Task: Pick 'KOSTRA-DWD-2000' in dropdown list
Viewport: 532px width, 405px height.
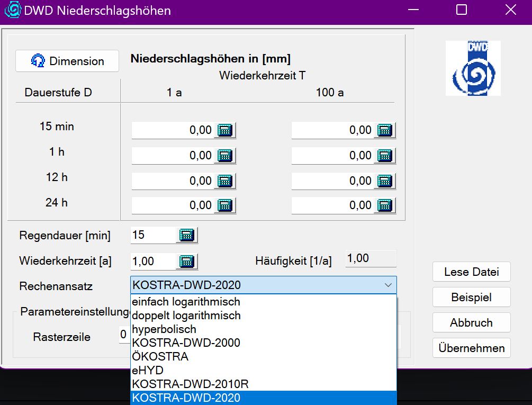Action: (x=186, y=343)
